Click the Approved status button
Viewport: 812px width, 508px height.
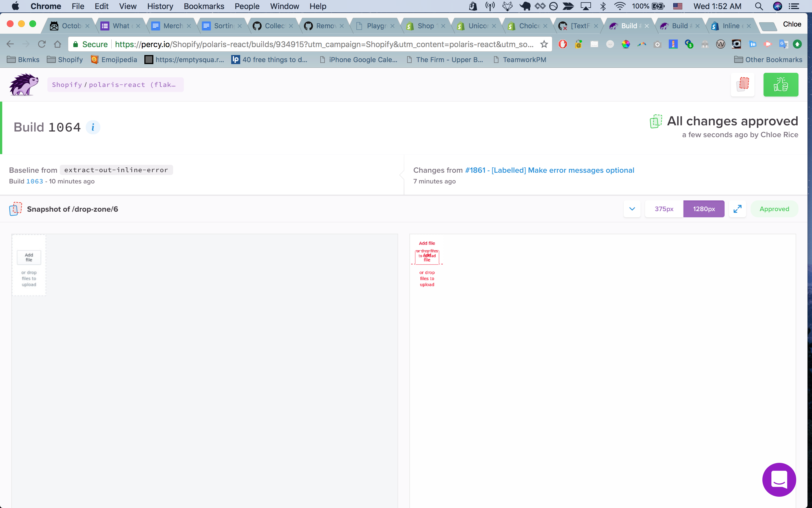tap(774, 209)
